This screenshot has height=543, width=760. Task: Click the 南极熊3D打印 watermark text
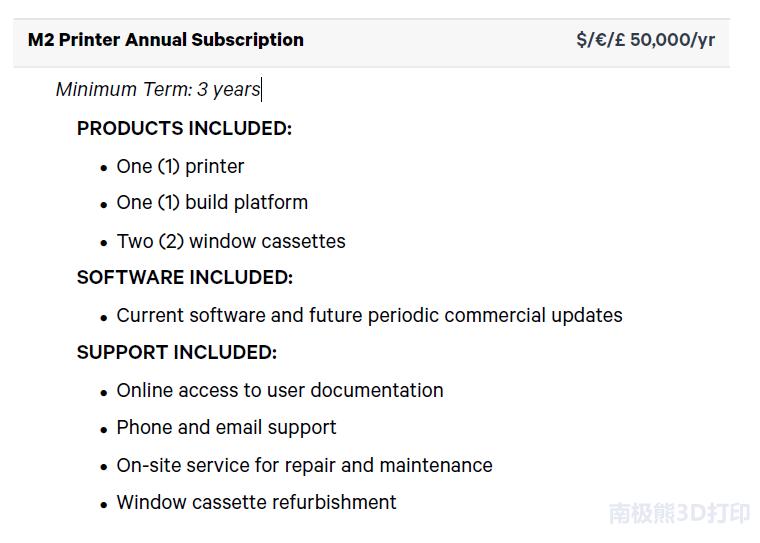pyautogui.click(x=679, y=514)
